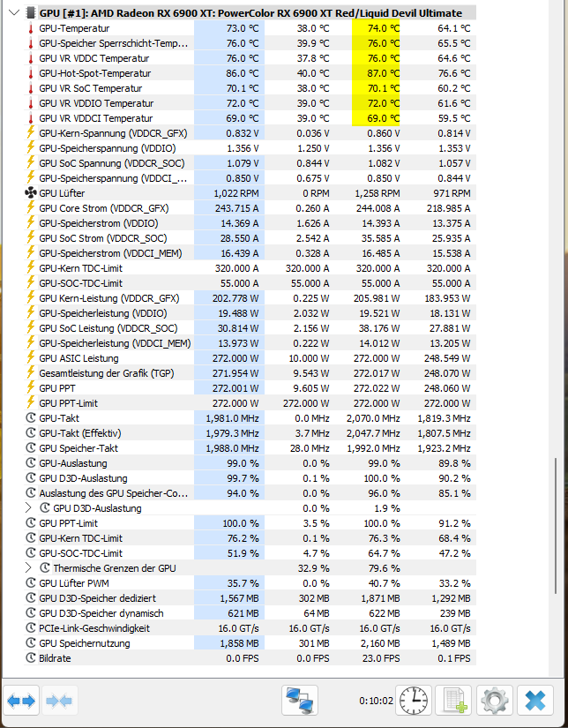Viewport: 568px width, 728px height.
Task: Click the 0:10:02 elapsed time display
Action: [376, 700]
